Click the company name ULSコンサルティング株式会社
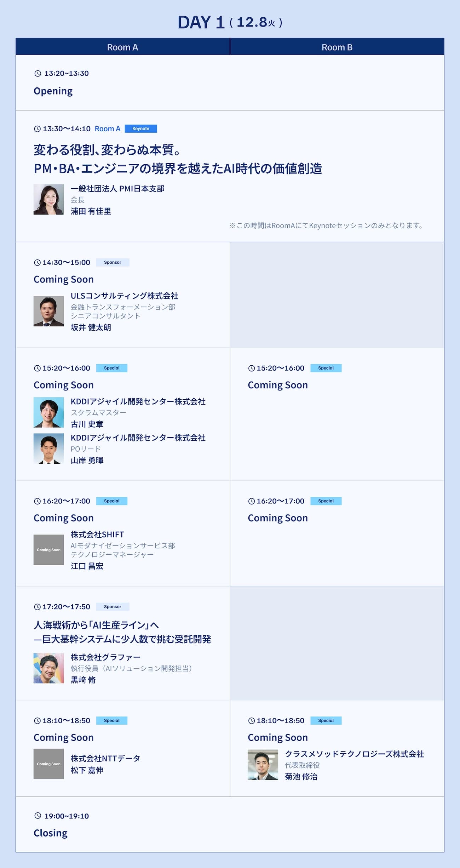 (125, 296)
